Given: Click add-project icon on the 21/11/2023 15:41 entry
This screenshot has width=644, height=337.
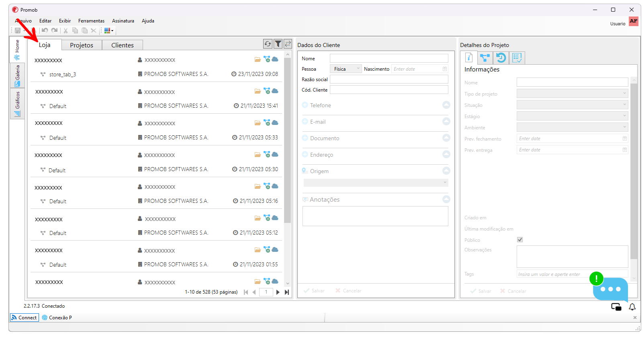Looking at the screenshot, I should (x=267, y=91).
